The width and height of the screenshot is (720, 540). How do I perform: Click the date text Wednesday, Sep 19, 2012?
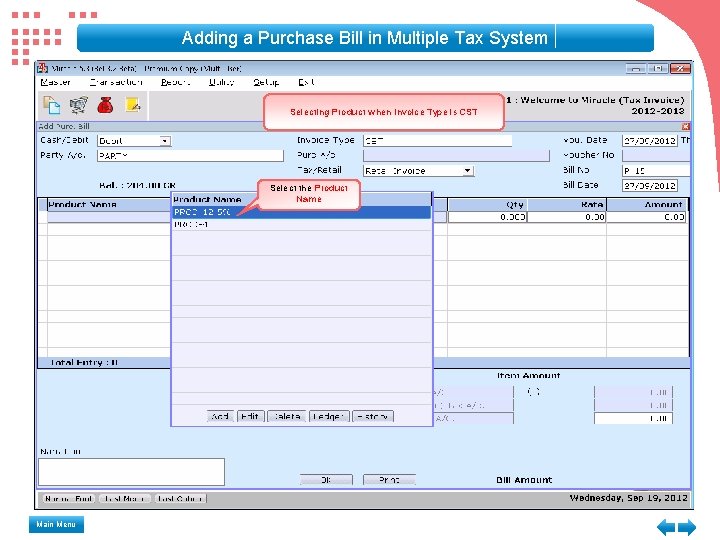click(x=628, y=498)
